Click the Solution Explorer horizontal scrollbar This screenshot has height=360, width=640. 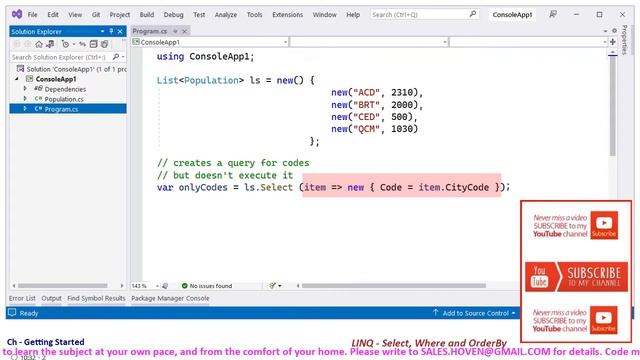(63, 286)
